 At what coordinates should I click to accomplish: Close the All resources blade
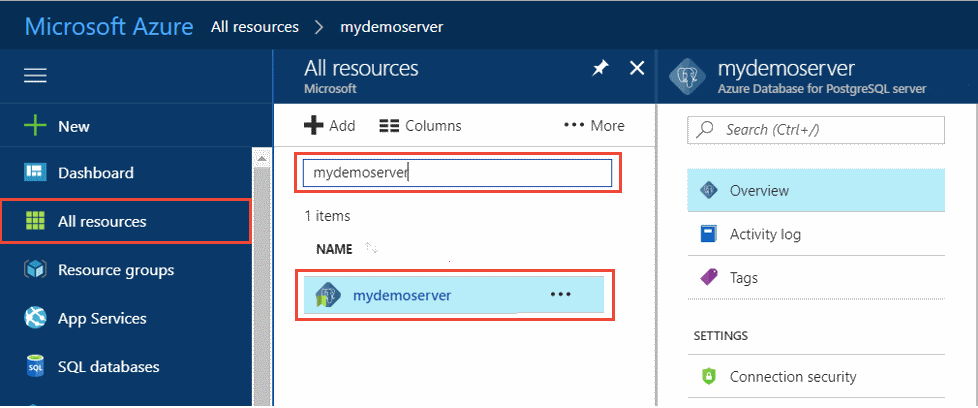[x=637, y=68]
